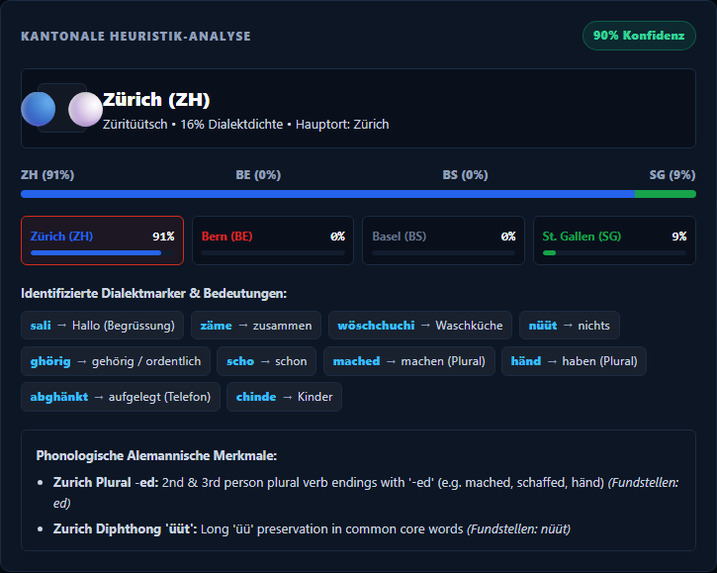Viewport: 717px width, 573px height.
Task: Click the SG (9%) bar label
Action: pos(672,175)
